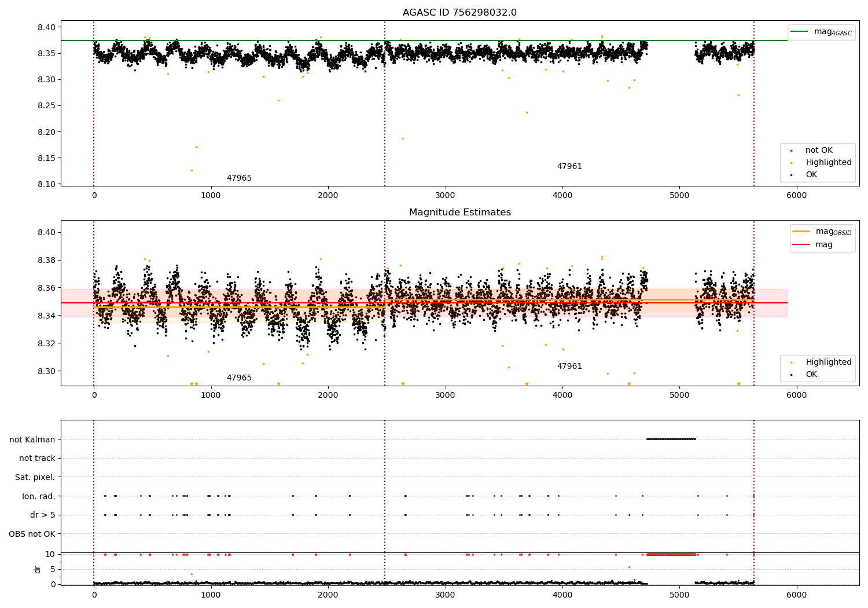This screenshot has width=868, height=608.
Task: Click the '8.15' y-axis tick label
Action: click(46, 158)
